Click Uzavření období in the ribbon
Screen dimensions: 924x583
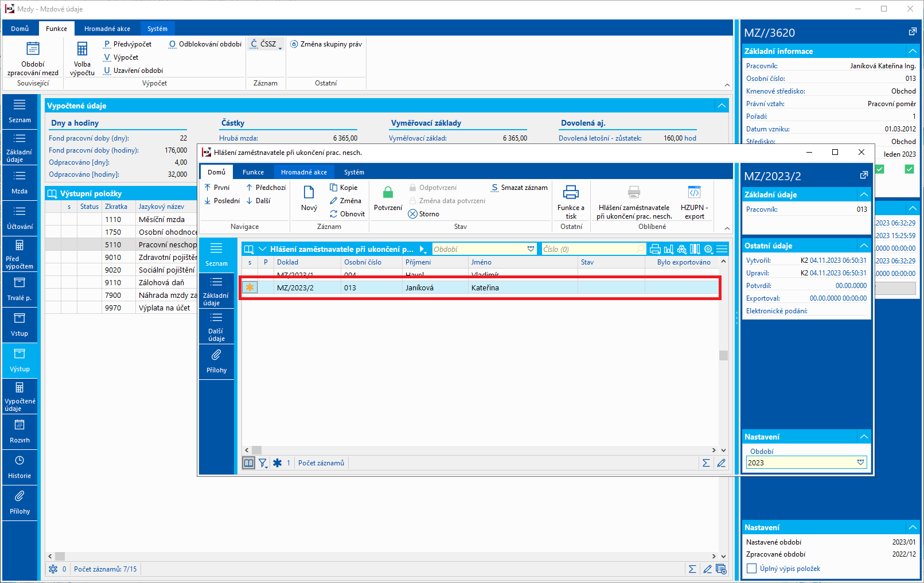(x=133, y=71)
